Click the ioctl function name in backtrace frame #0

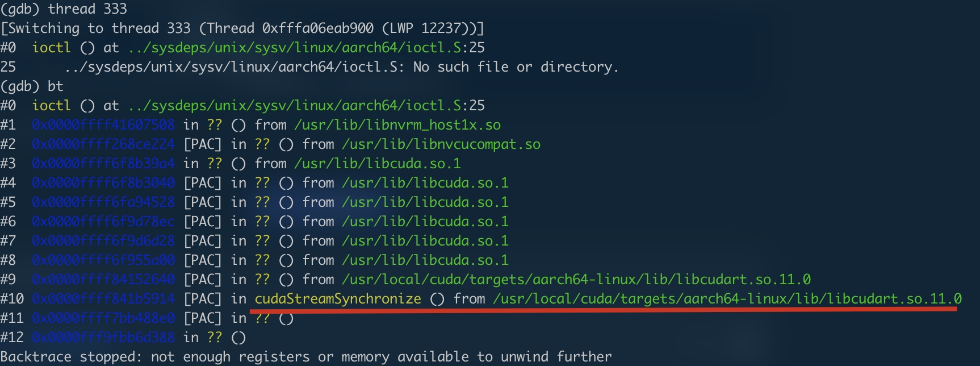click(51, 106)
